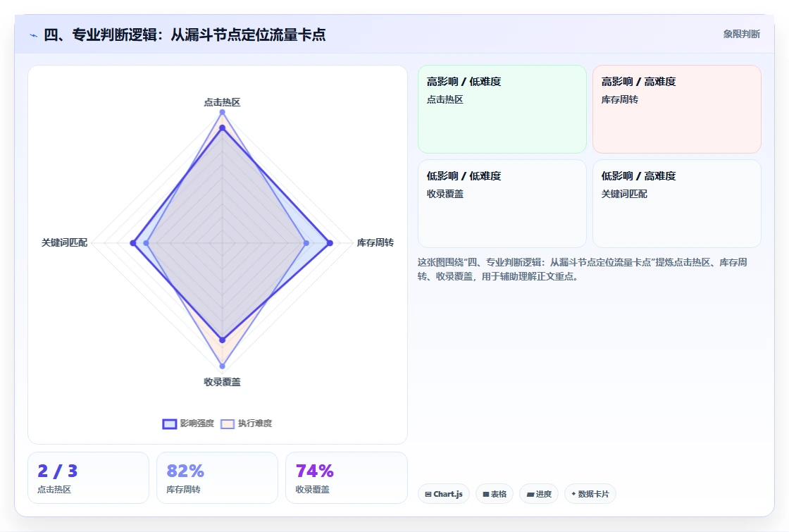The height and width of the screenshot is (532, 789).
Task: Click the description paragraph starting 这张图围绕
Action: click(x=582, y=269)
